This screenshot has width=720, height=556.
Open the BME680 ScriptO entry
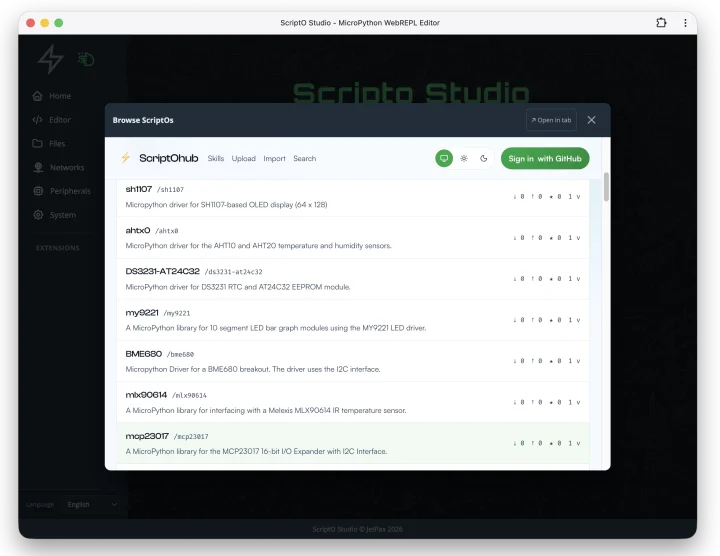[x=353, y=361]
